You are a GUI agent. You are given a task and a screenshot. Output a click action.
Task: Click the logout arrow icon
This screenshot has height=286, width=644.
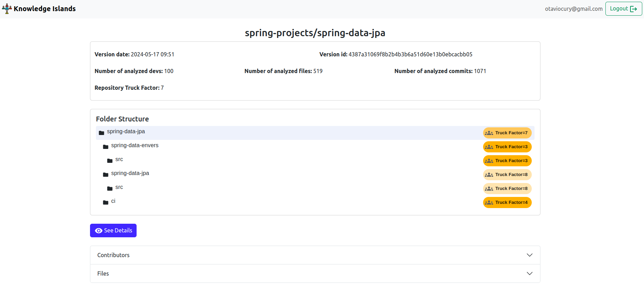[634, 9]
